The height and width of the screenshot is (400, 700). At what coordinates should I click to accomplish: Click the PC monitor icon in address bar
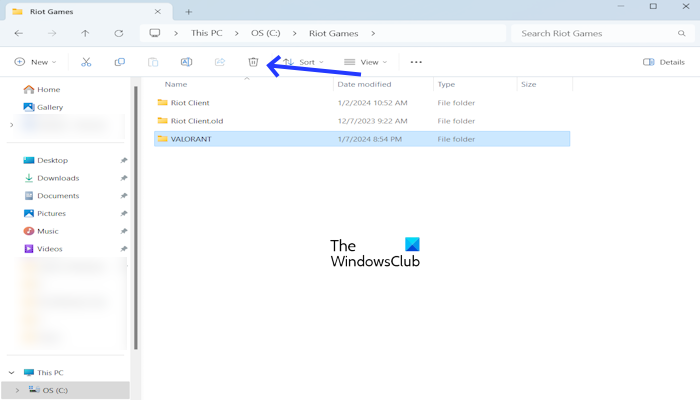point(155,33)
